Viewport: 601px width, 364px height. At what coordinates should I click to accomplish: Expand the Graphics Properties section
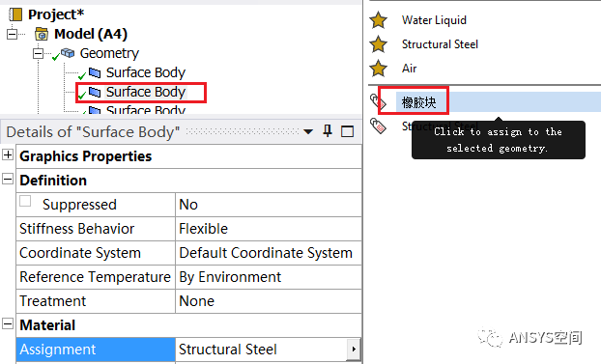coord(8,154)
